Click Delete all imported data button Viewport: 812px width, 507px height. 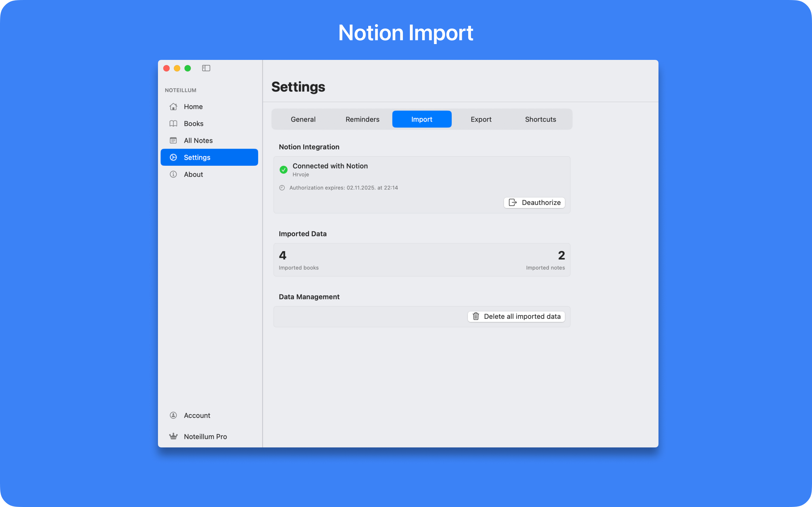516,317
